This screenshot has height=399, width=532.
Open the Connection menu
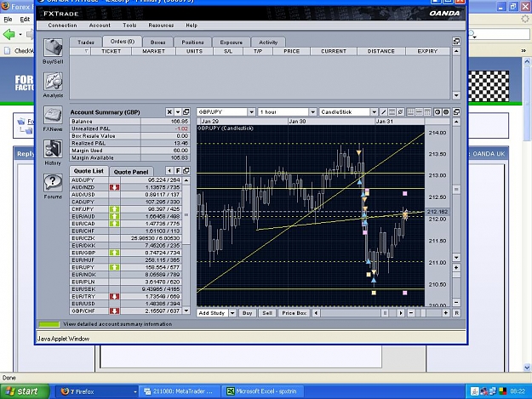(62, 26)
